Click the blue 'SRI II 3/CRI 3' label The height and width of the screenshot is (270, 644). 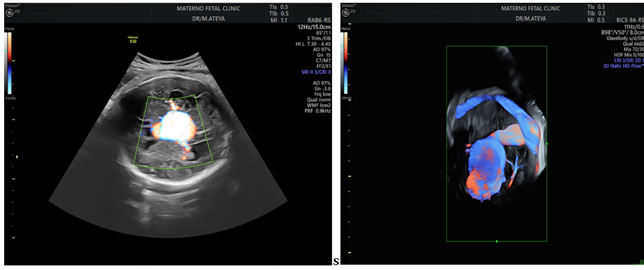[x=317, y=72]
